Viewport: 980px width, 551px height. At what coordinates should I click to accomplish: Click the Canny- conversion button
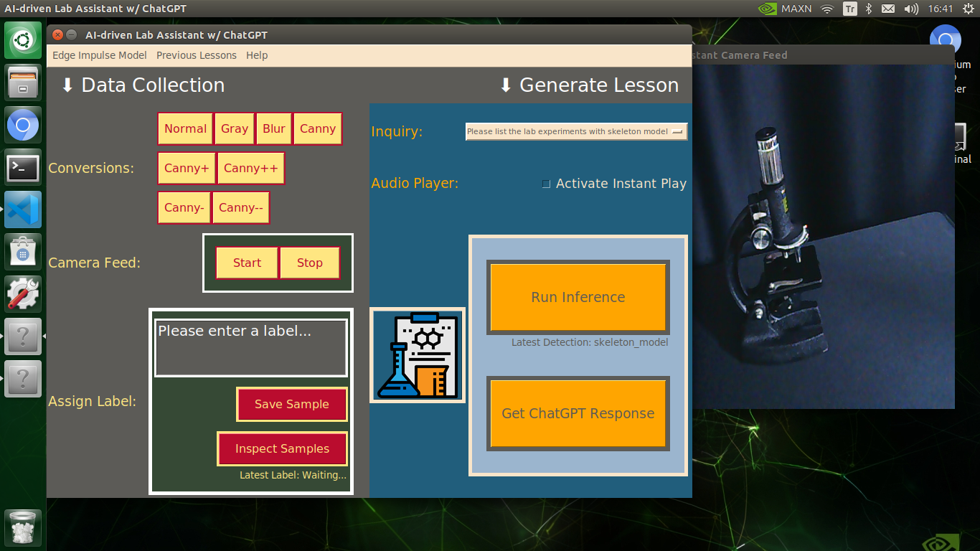(184, 207)
